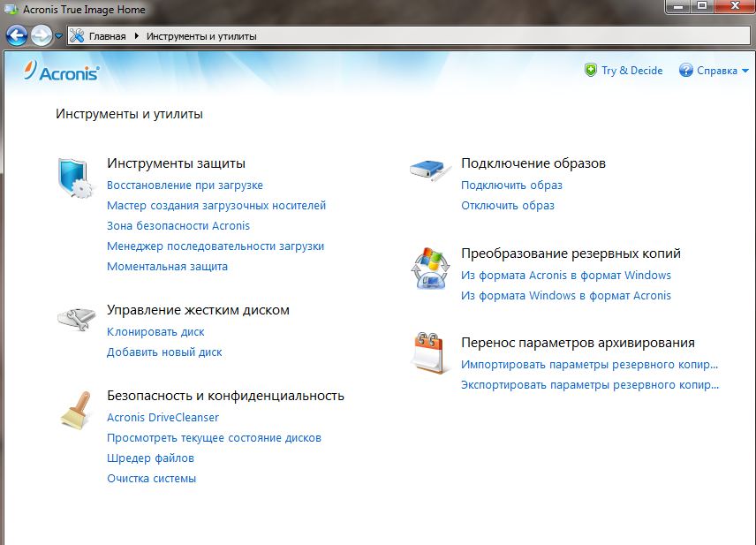Click the Инструменты защиты heading
The height and width of the screenshot is (545, 756).
click(x=176, y=163)
